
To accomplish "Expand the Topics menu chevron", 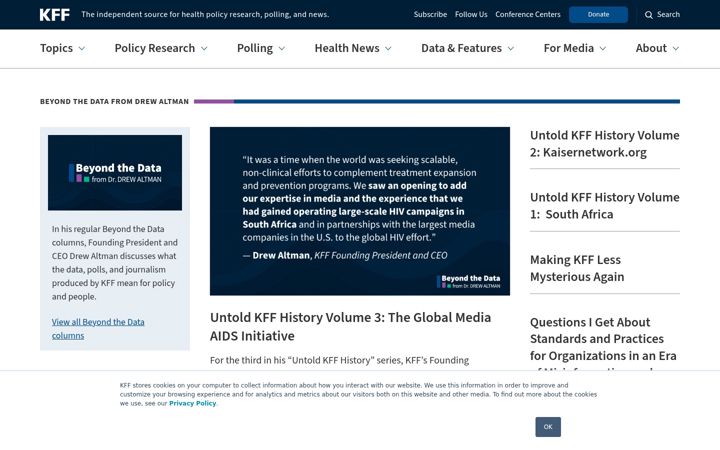I will pos(82,48).
